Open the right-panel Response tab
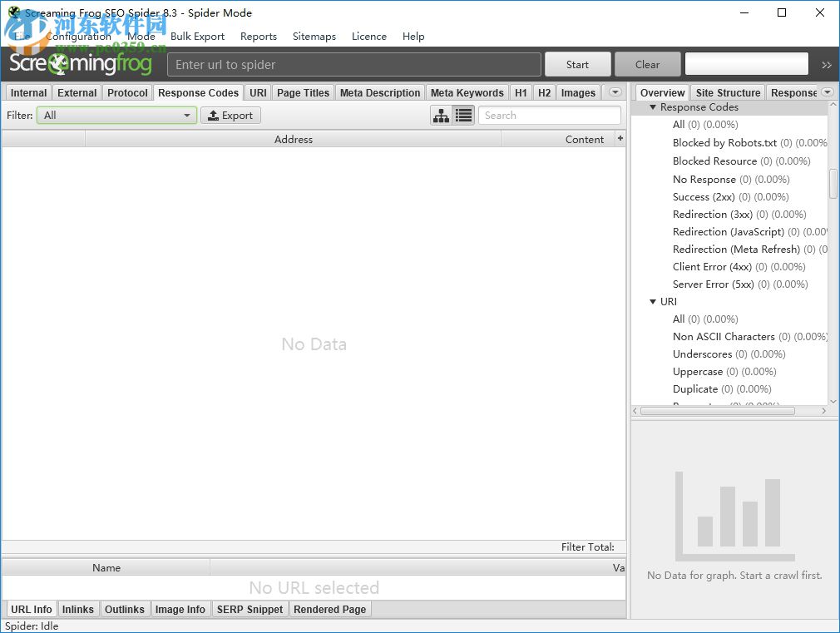The width and height of the screenshot is (840, 633). pos(793,92)
